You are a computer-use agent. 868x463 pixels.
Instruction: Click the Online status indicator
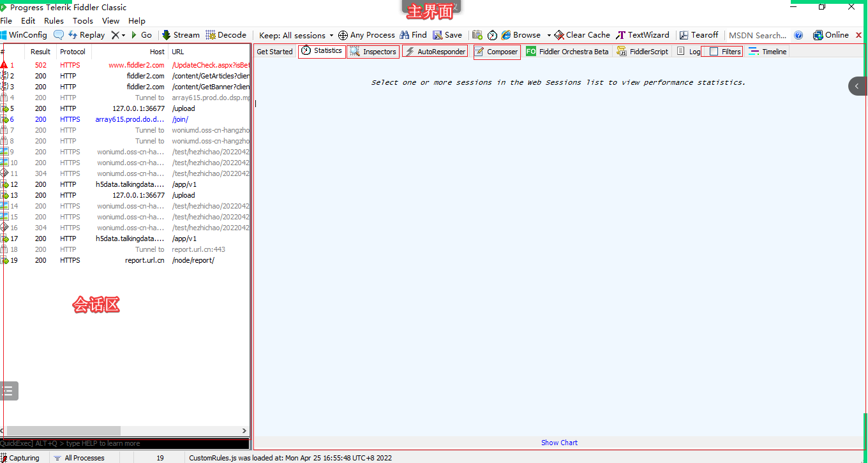pyautogui.click(x=831, y=35)
